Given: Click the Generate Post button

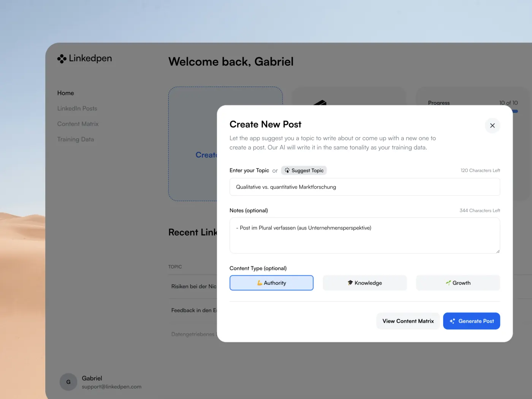Looking at the screenshot, I should click(x=472, y=321).
